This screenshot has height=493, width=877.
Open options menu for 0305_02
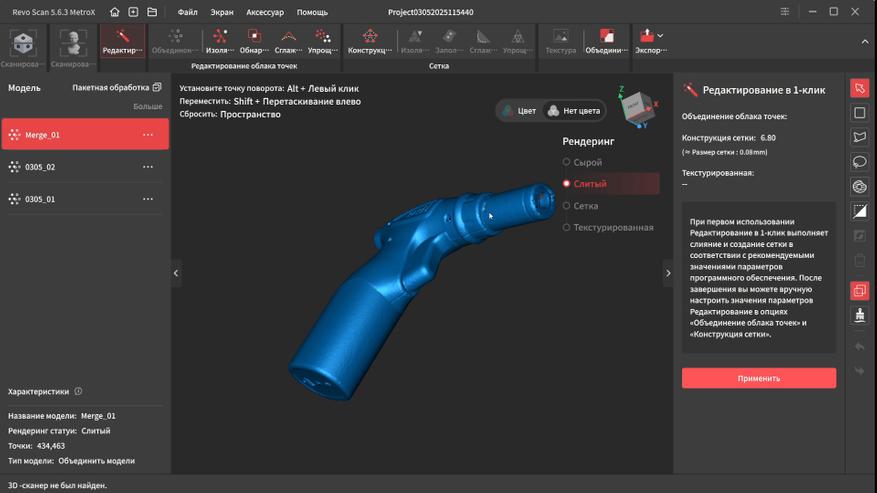(x=148, y=167)
